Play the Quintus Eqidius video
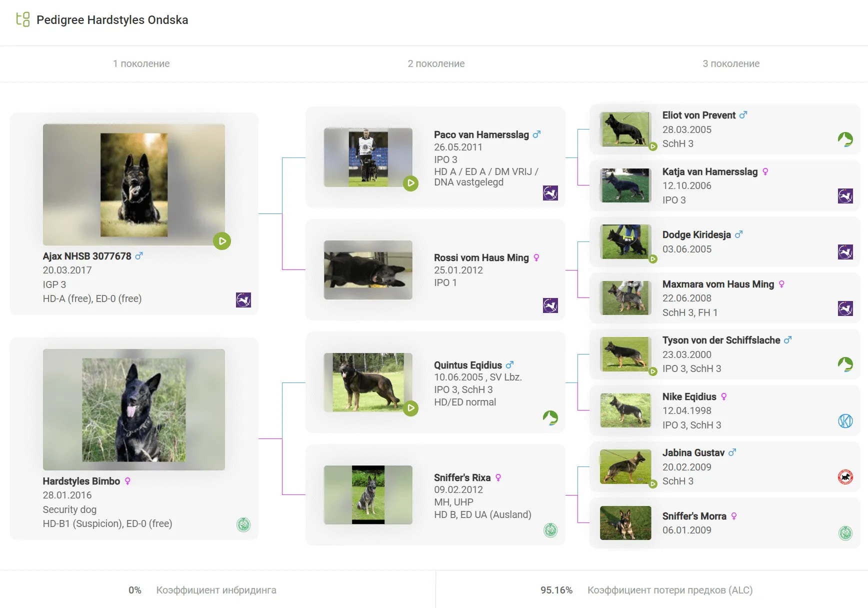 coord(410,408)
